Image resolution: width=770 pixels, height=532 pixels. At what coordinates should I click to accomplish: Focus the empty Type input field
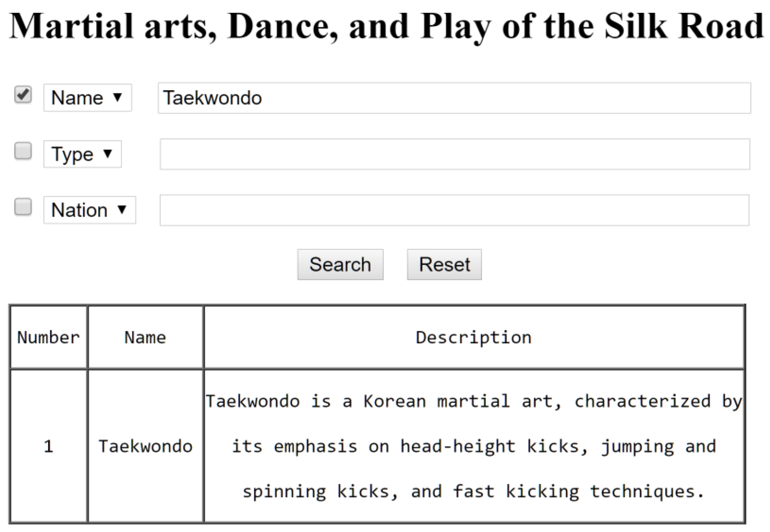pyautogui.click(x=455, y=154)
